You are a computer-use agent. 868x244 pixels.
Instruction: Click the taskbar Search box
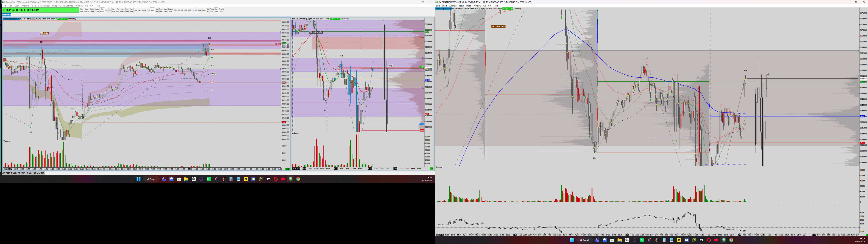(x=151, y=179)
